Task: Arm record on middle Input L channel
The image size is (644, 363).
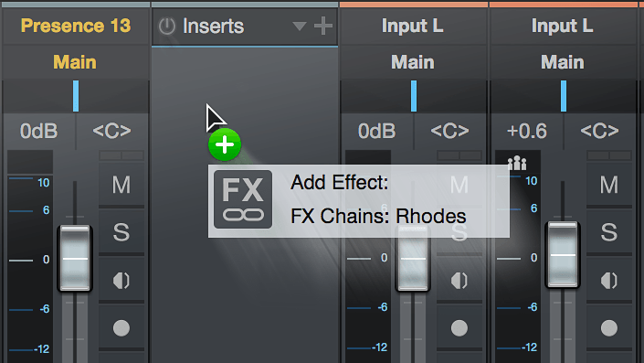Action: [x=459, y=327]
